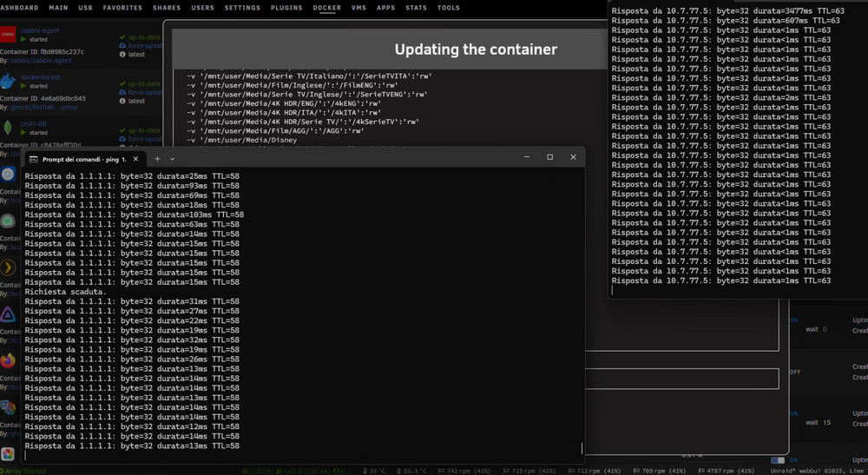Open the SETTINGS tab
Screen dimensions: 868x475
click(x=242, y=8)
